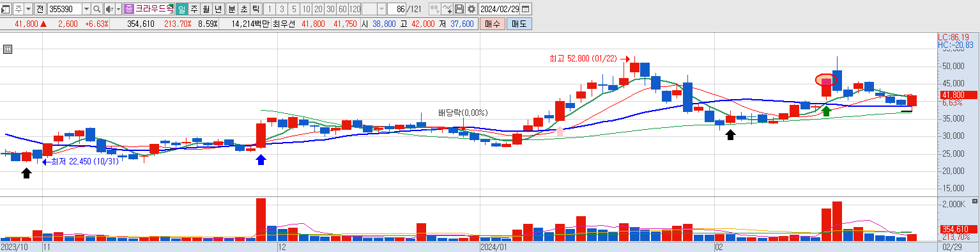Click the HC:-20,83 indicator text
Image resolution: width=980 pixels, height=252 pixels.
point(956,45)
